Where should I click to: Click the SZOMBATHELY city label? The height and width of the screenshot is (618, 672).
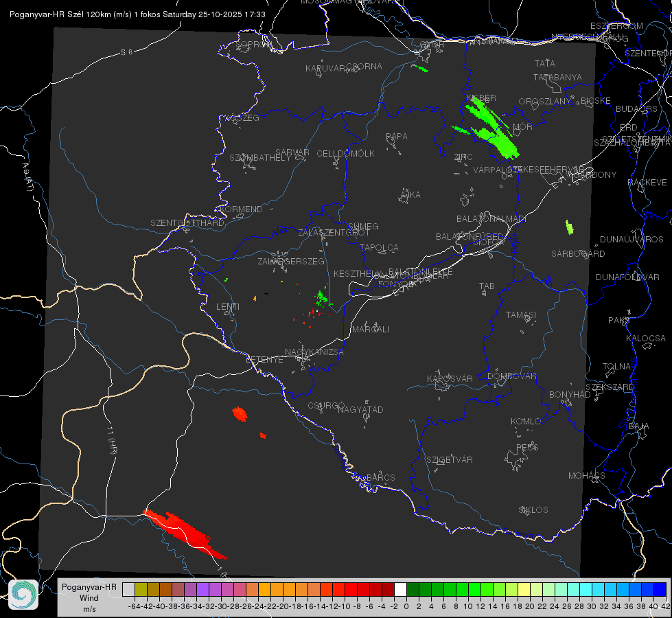(260, 158)
